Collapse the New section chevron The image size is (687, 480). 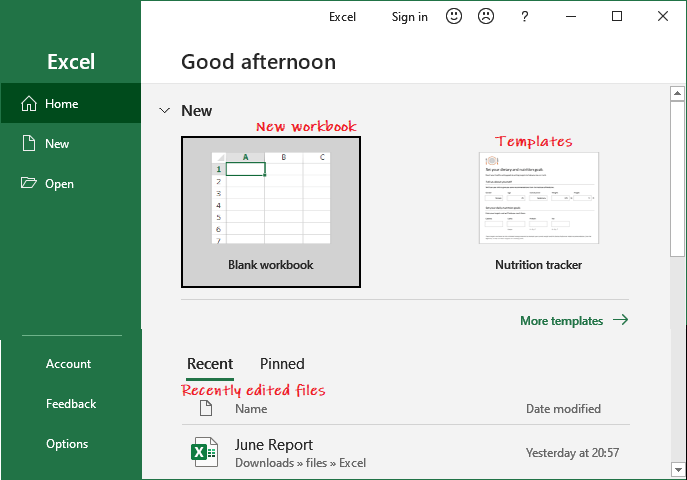(164, 110)
